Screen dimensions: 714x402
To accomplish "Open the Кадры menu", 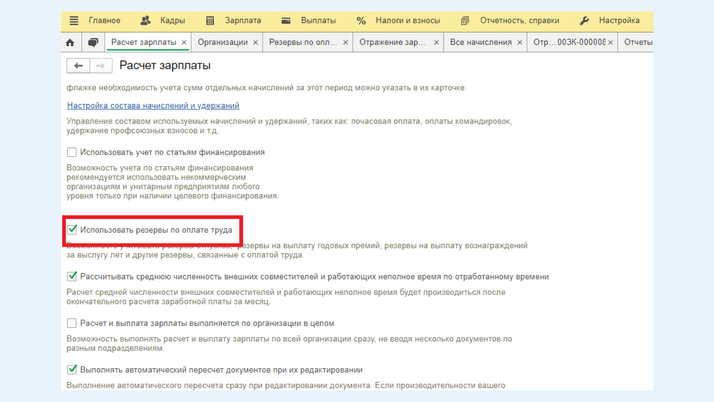I will 173,20.
